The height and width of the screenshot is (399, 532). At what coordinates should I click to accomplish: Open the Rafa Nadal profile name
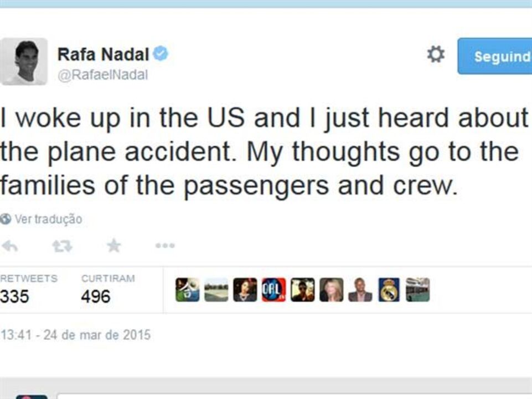click(x=103, y=54)
